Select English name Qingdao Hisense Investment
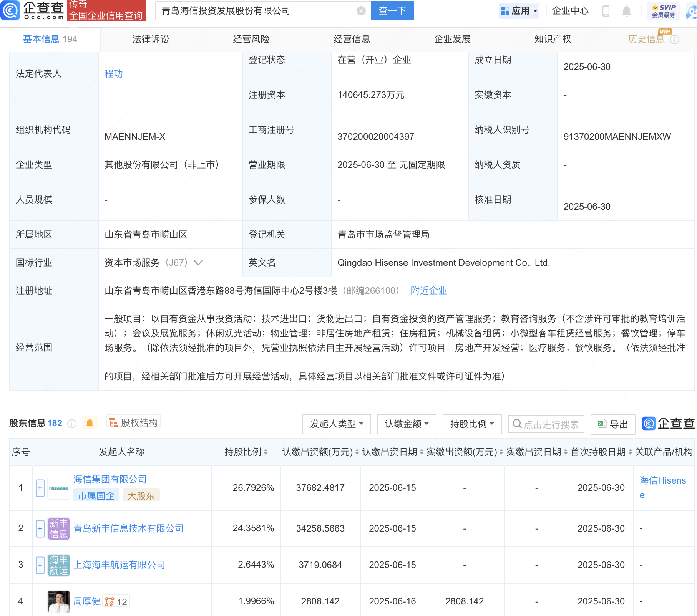Viewport: 697px width, 616px height. tap(443, 263)
